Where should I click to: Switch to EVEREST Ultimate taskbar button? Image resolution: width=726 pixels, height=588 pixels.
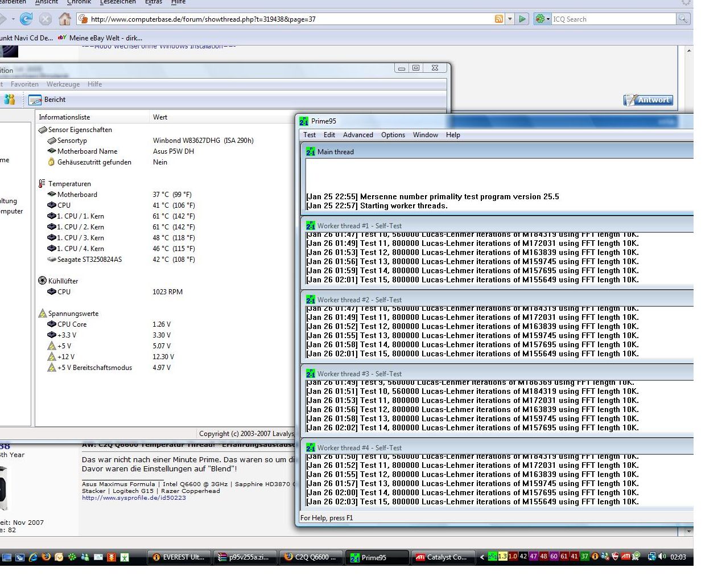pyautogui.click(x=179, y=557)
